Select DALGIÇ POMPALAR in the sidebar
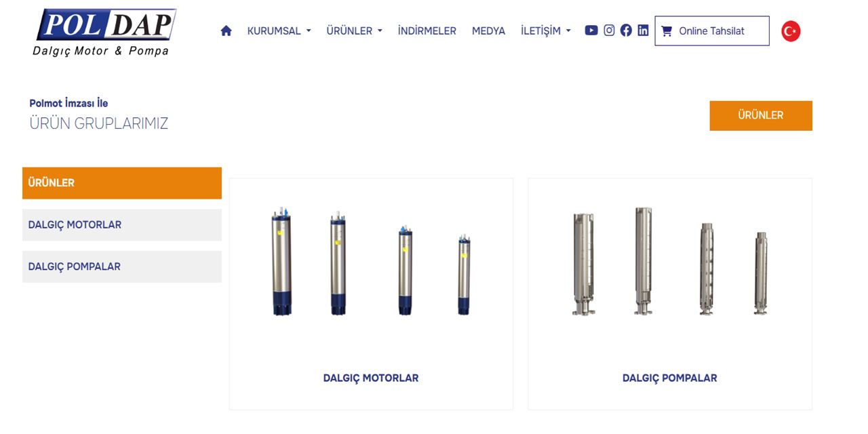Viewport: 868px width, 434px height. (122, 267)
